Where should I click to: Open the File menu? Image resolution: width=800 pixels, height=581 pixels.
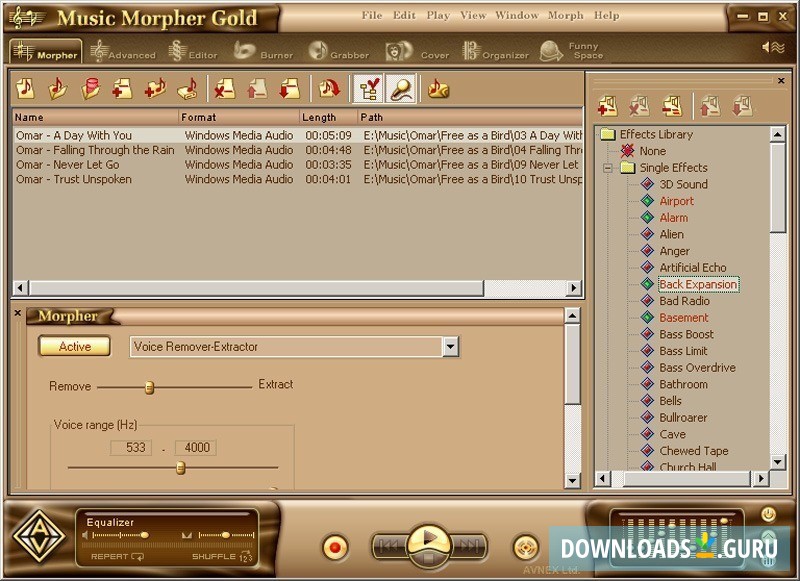(x=372, y=15)
